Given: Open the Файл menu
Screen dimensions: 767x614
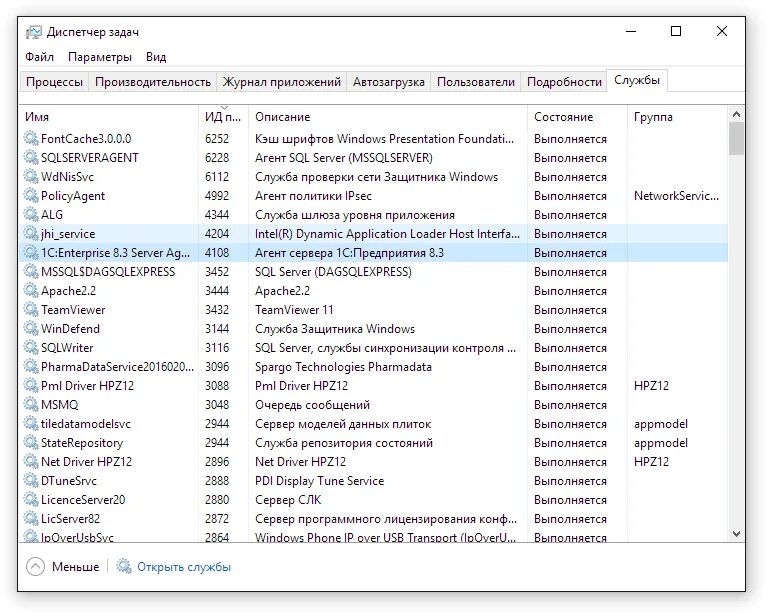Looking at the screenshot, I should pos(39,57).
